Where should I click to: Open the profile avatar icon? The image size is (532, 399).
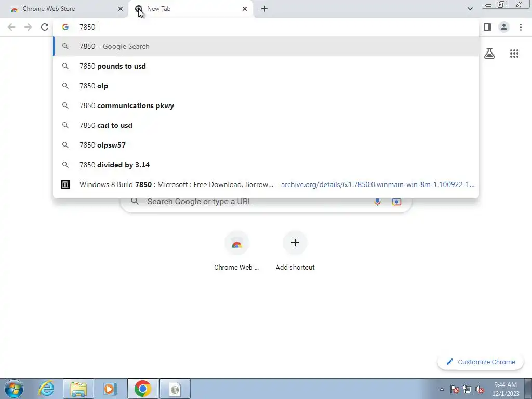pyautogui.click(x=504, y=27)
